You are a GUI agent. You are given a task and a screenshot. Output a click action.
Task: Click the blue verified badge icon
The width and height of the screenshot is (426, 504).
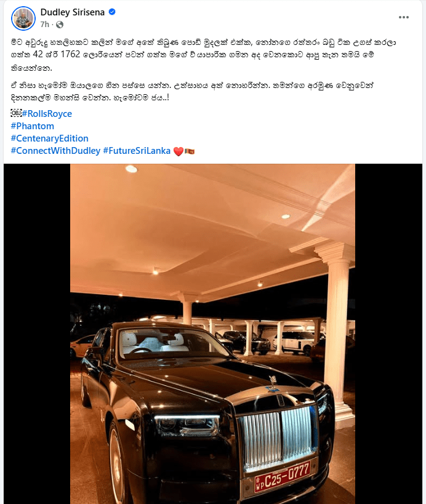(112, 12)
